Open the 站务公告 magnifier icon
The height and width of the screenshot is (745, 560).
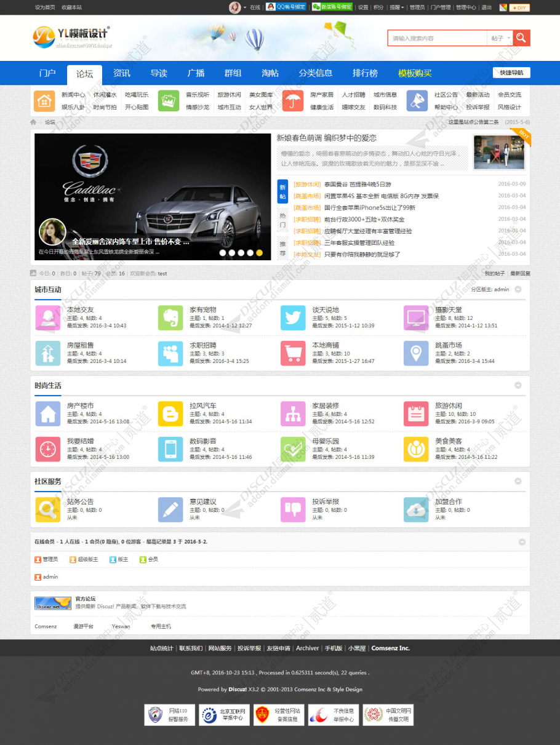47,510
